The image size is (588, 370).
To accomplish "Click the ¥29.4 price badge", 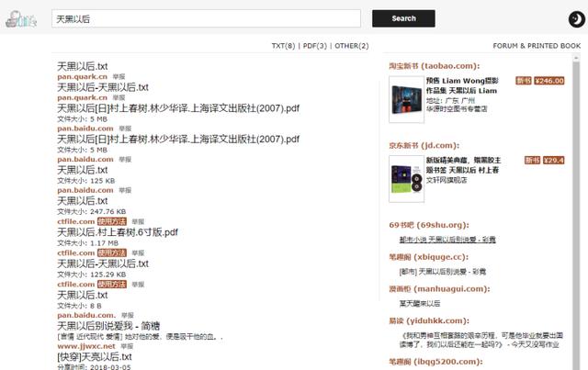I will [554, 160].
